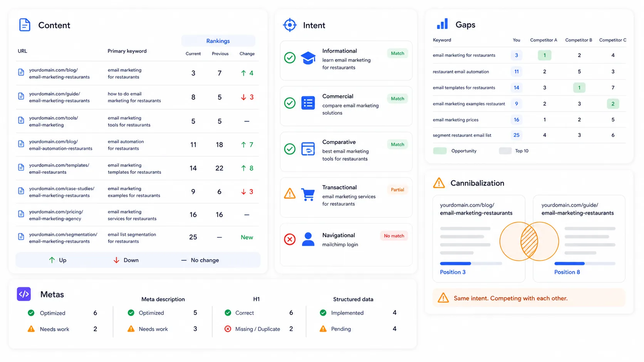Viewport: 644px width, 362px height.
Task: Click green check next to Implemented
Action: tap(323, 313)
